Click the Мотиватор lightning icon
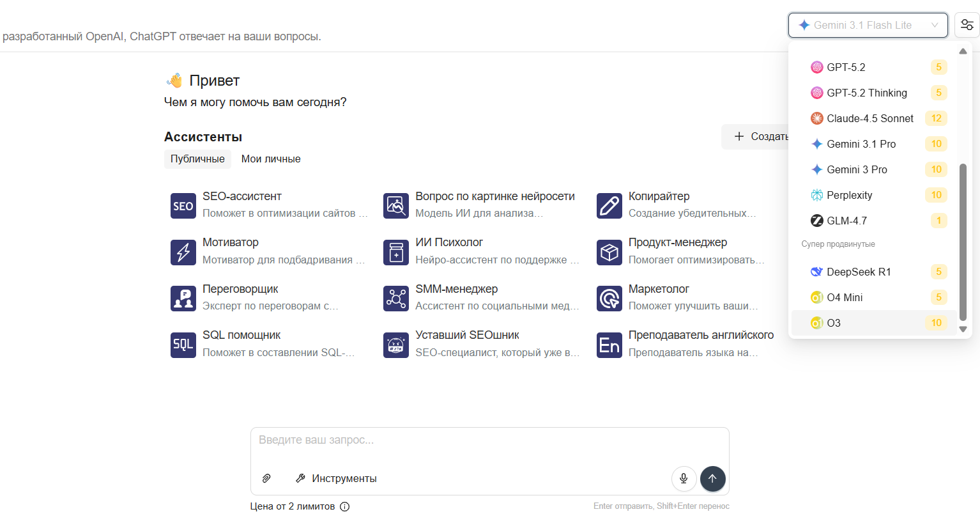980x514 pixels. point(183,252)
